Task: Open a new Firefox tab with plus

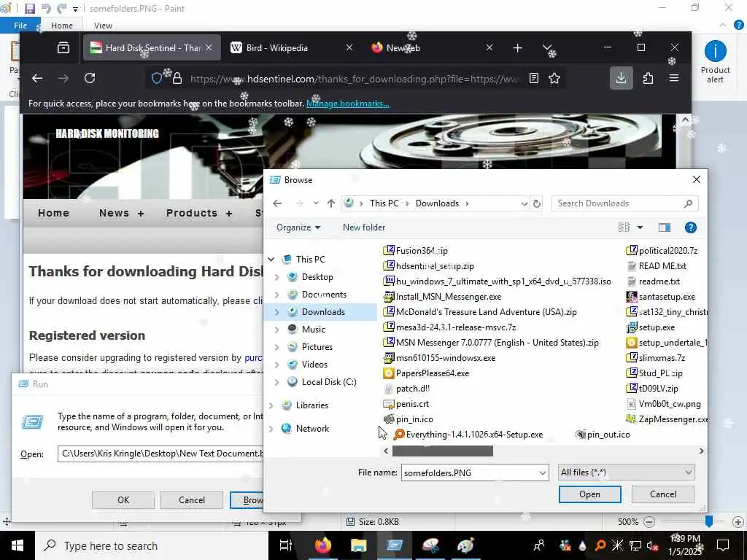Action: [517, 47]
